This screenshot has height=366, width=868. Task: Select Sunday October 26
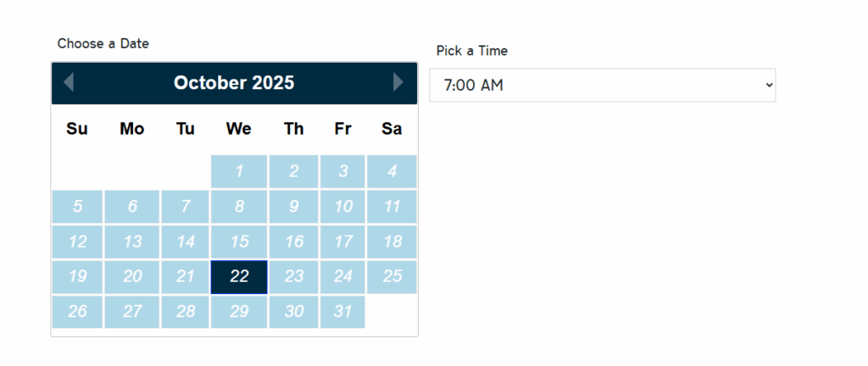77,312
